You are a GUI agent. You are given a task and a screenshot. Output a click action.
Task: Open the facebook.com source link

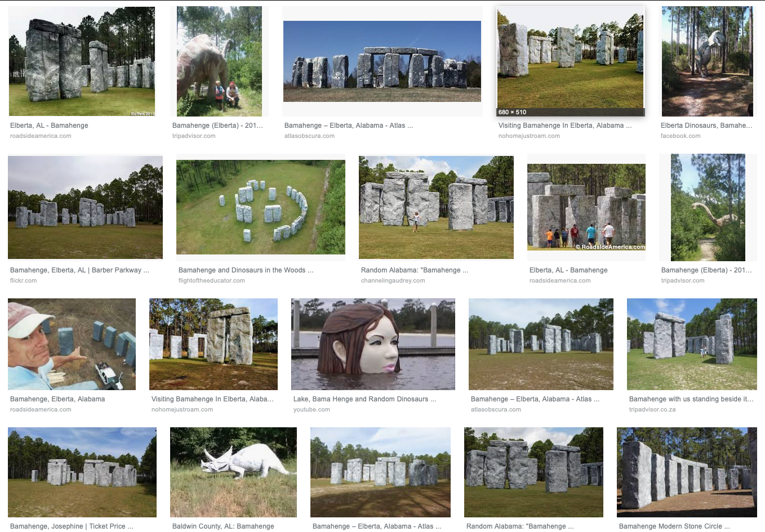pos(681,136)
